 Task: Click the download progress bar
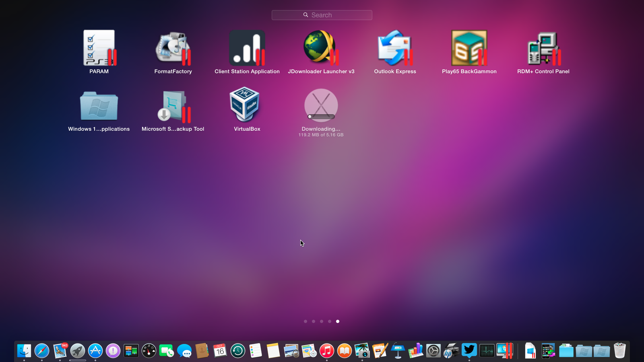[x=321, y=117]
